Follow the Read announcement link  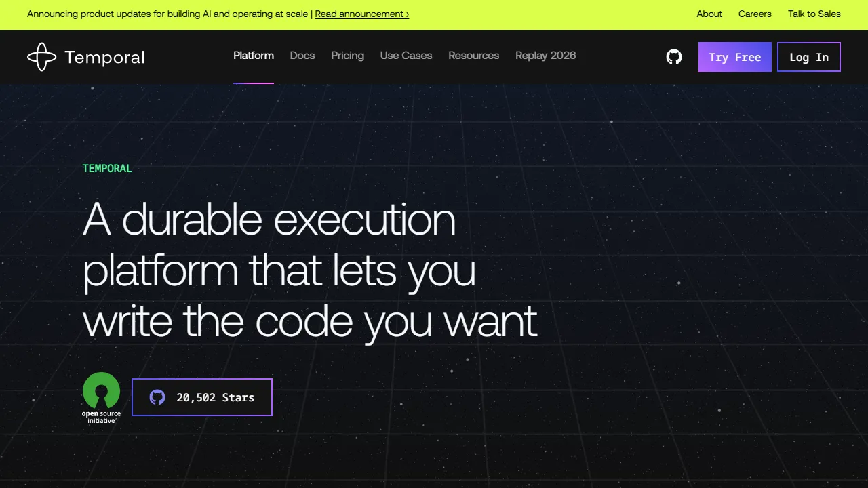click(362, 14)
